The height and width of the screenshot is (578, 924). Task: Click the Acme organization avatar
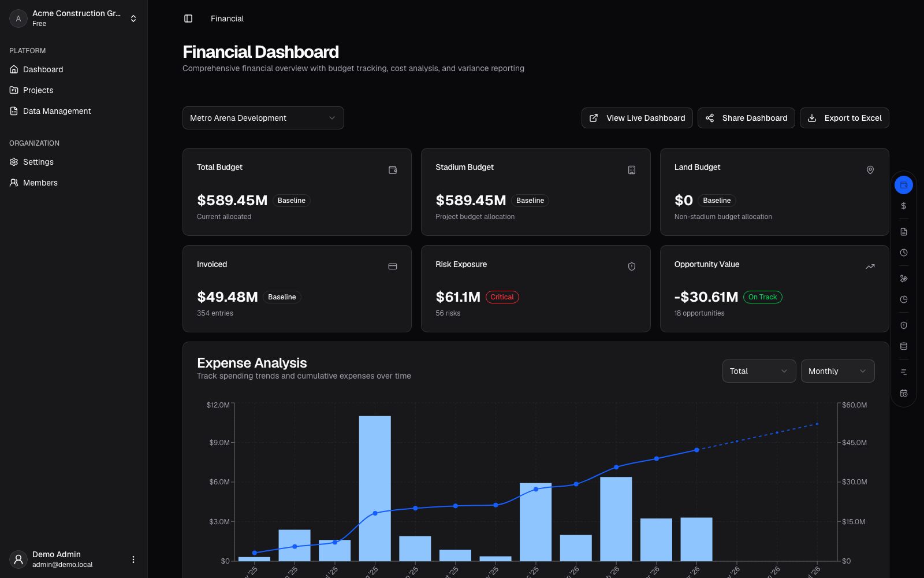(18, 18)
